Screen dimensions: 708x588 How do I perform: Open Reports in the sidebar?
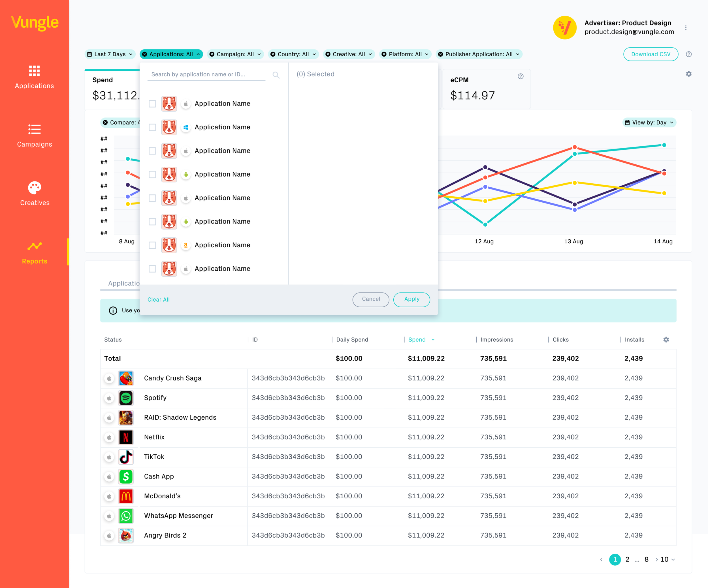click(x=34, y=253)
